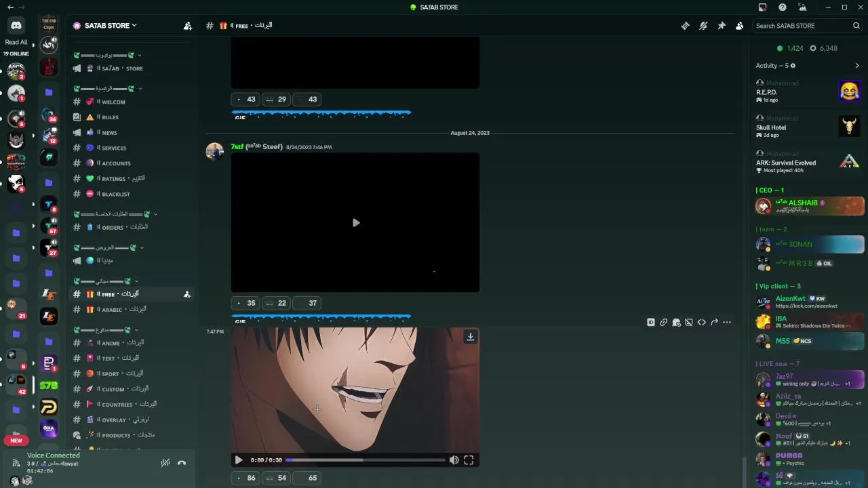Open ALSHAIB member profile
The height and width of the screenshot is (488, 868).
click(x=810, y=206)
